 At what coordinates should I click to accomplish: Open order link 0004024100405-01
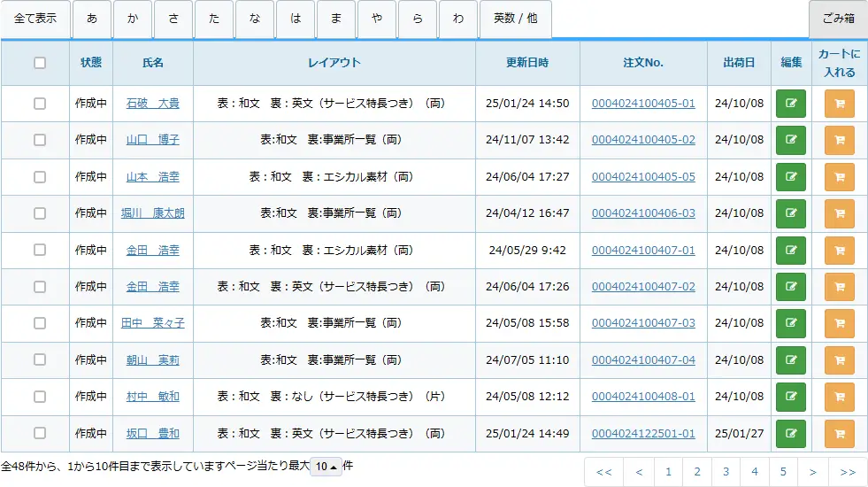[x=643, y=104]
